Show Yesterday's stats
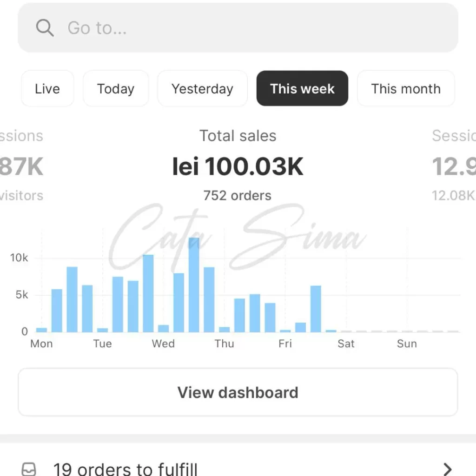Viewport: 476px width, 476px height. coord(202,89)
